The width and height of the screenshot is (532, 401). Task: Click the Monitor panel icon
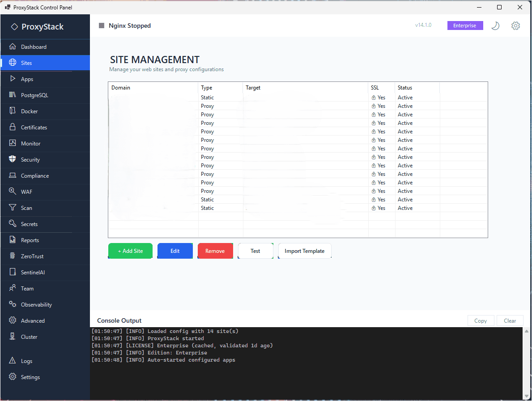pyautogui.click(x=12, y=143)
